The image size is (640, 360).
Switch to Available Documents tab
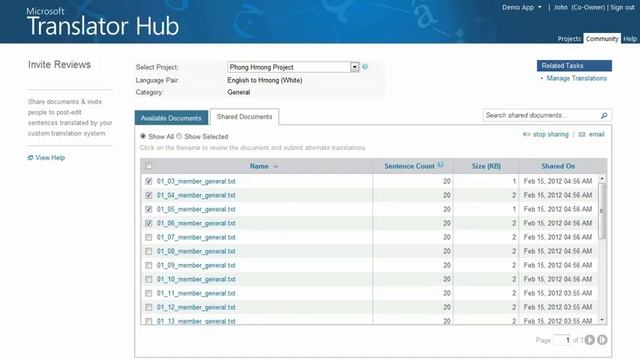(x=171, y=118)
